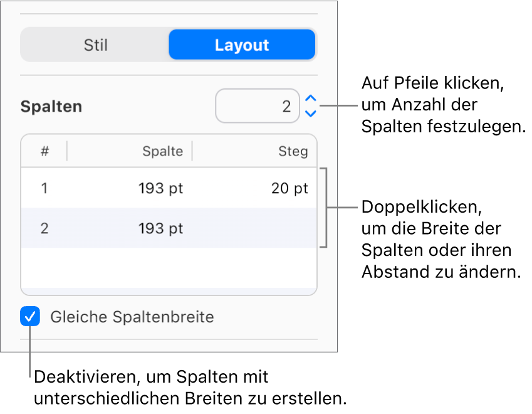This screenshot has width=532, height=414.
Task: Edit the 20 pt Steg gutter value
Action: point(289,188)
